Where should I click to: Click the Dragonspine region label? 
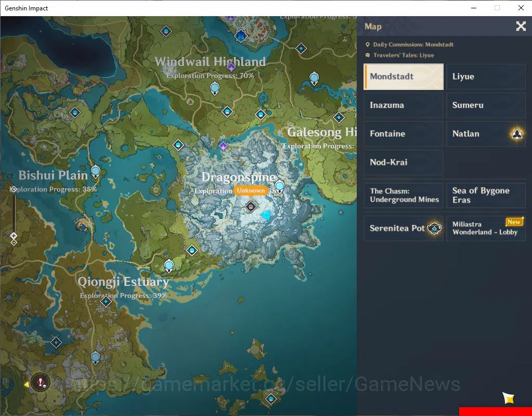pyautogui.click(x=239, y=177)
